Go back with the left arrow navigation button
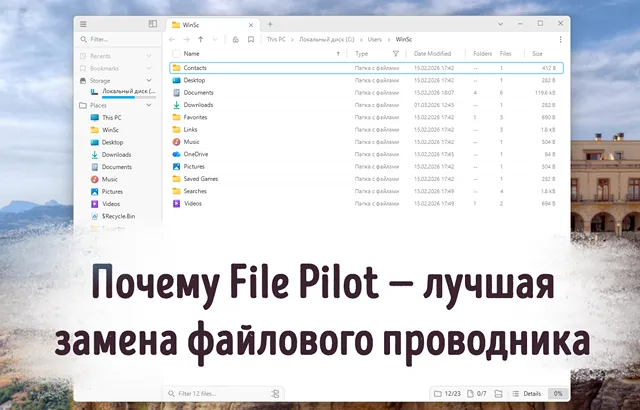The width and height of the screenshot is (640, 410). [x=172, y=40]
